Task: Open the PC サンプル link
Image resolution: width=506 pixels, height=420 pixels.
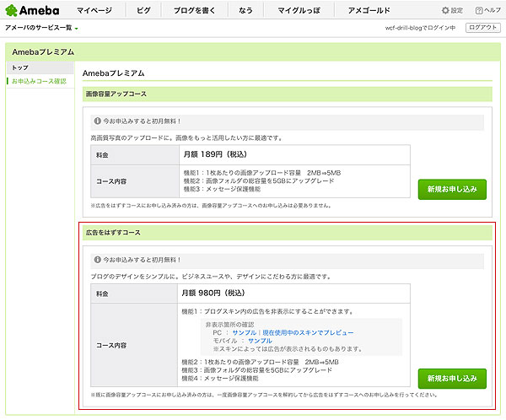Action: (x=245, y=332)
